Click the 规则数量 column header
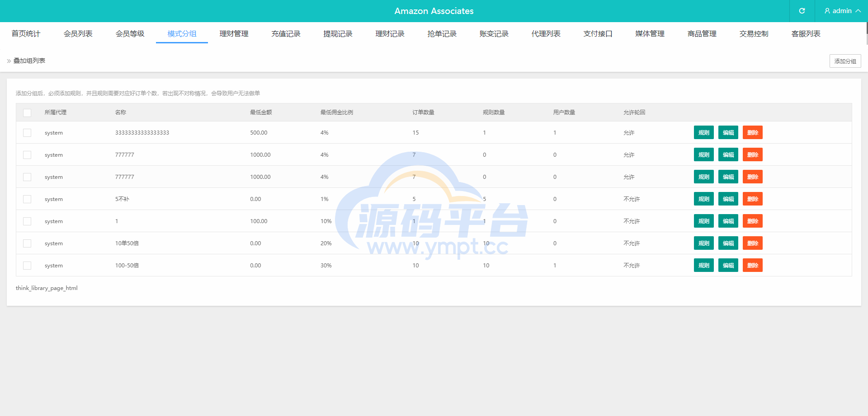Screen dimensions: 868x416 pos(494,112)
